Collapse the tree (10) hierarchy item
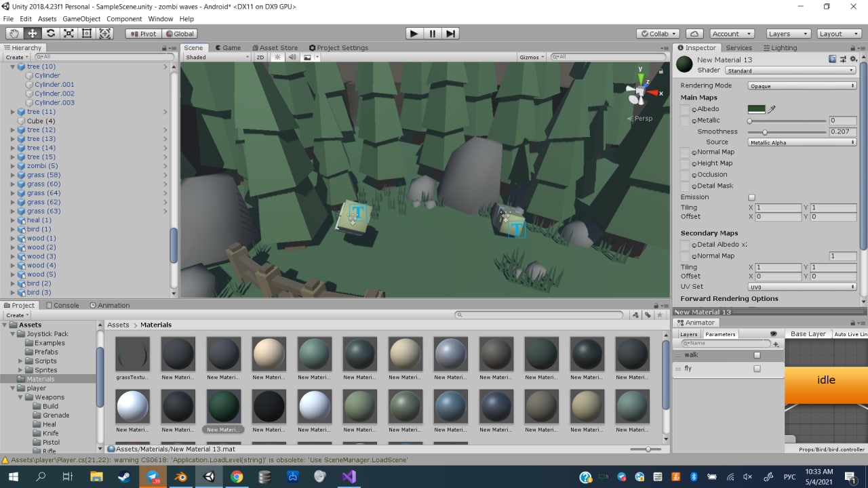This screenshot has height=488, width=868. coord(13,66)
